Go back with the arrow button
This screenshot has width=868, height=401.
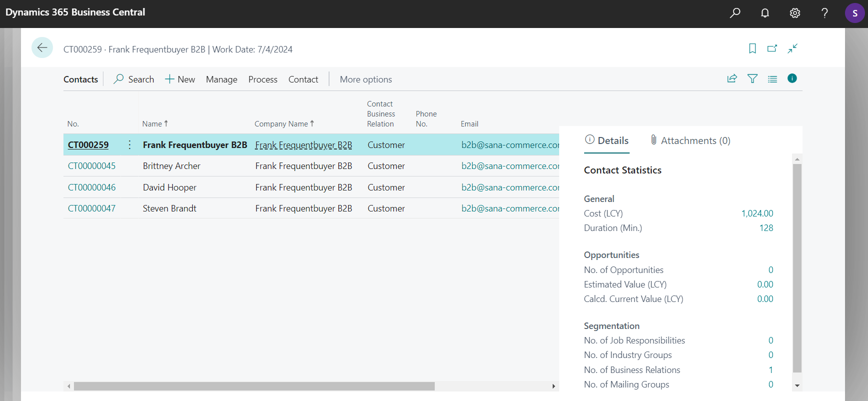pos(42,48)
